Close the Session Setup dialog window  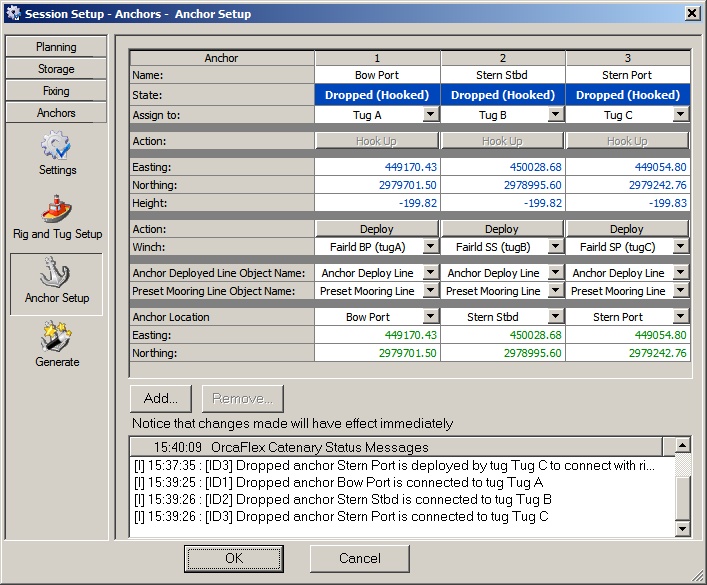click(x=691, y=13)
